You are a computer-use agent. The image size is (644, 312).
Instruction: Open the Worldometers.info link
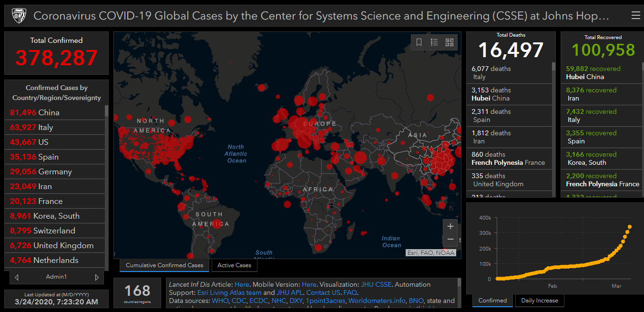377,301
